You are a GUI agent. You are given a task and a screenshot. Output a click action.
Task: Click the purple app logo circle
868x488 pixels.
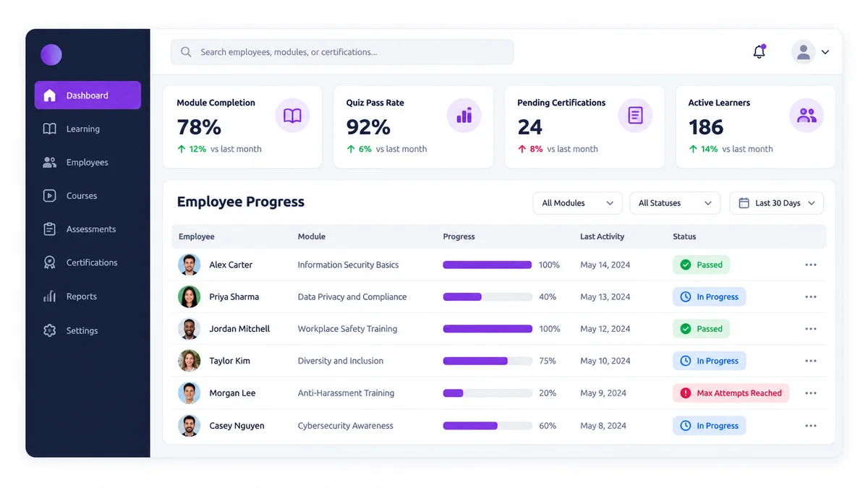51,54
